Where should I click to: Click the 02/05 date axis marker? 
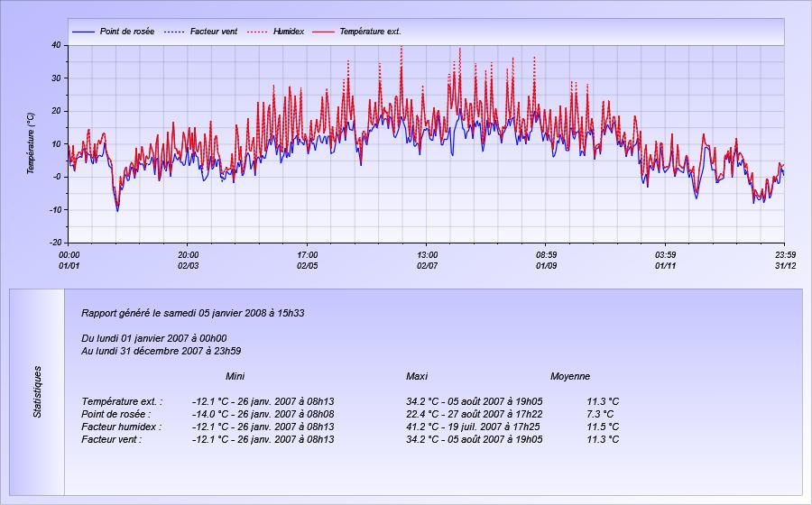(x=307, y=266)
